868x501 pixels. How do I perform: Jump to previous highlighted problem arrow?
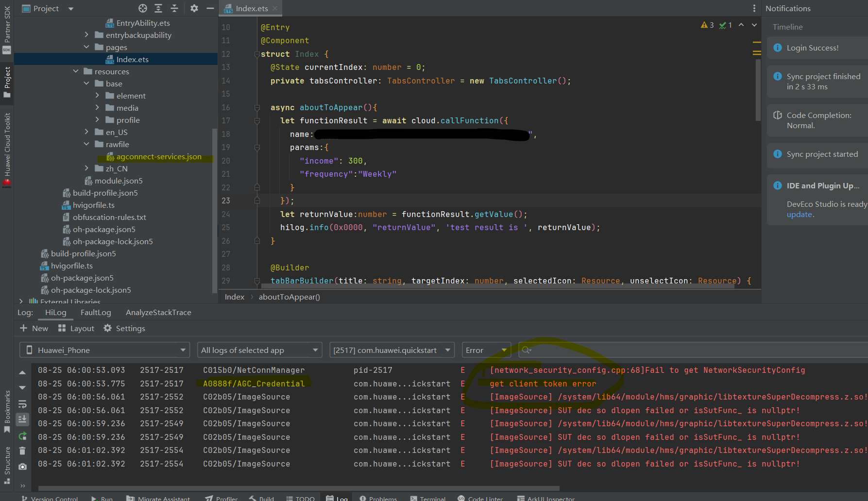point(741,25)
